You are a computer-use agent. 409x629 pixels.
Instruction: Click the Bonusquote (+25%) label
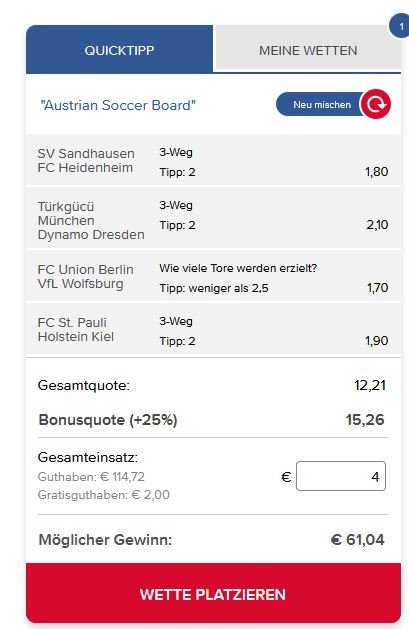click(108, 420)
